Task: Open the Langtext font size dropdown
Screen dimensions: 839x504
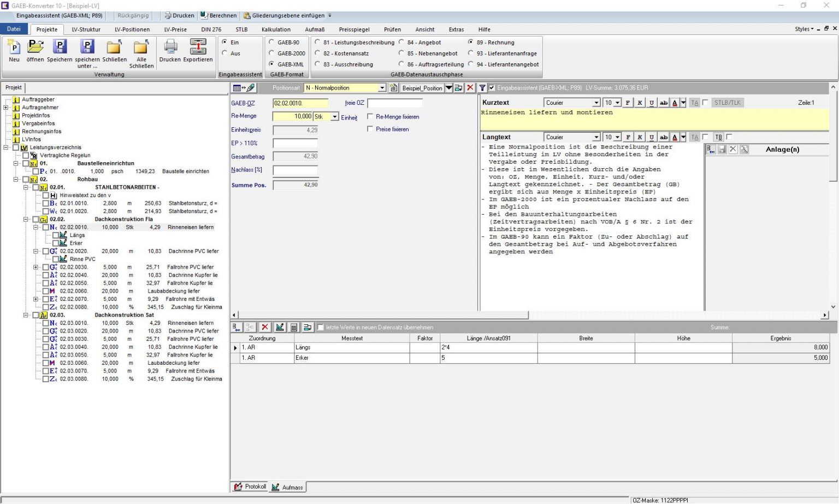Action: (617, 137)
